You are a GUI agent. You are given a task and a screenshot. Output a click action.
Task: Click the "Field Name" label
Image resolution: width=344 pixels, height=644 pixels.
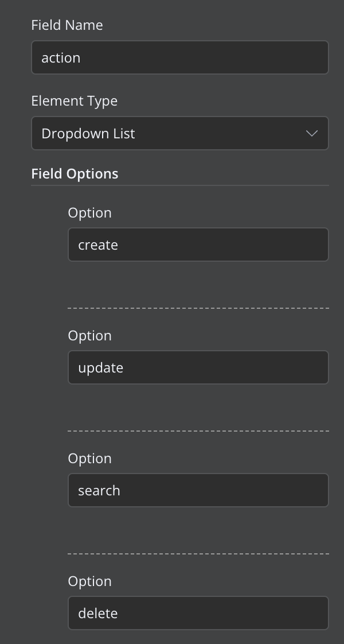click(67, 25)
